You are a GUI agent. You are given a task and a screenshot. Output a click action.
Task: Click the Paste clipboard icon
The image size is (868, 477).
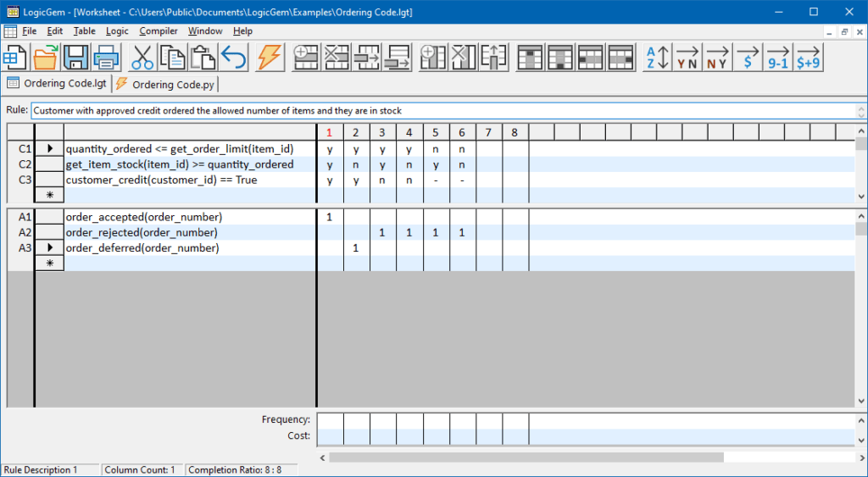(x=202, y=58)
